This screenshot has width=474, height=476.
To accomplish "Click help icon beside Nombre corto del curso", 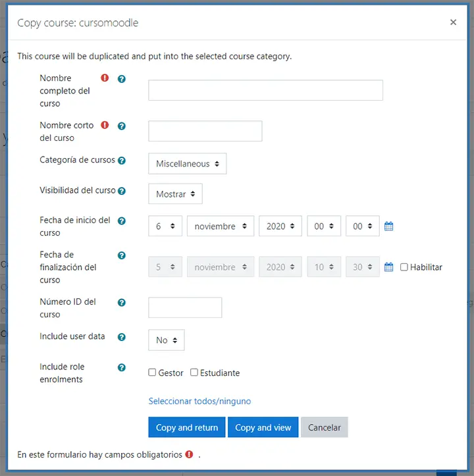I will click(122, 126).
